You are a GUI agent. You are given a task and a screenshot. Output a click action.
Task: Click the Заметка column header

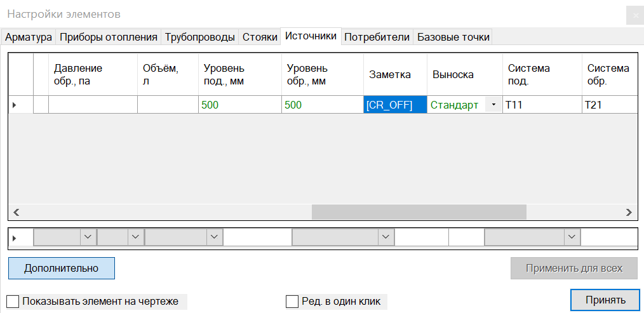click(394, 74)
